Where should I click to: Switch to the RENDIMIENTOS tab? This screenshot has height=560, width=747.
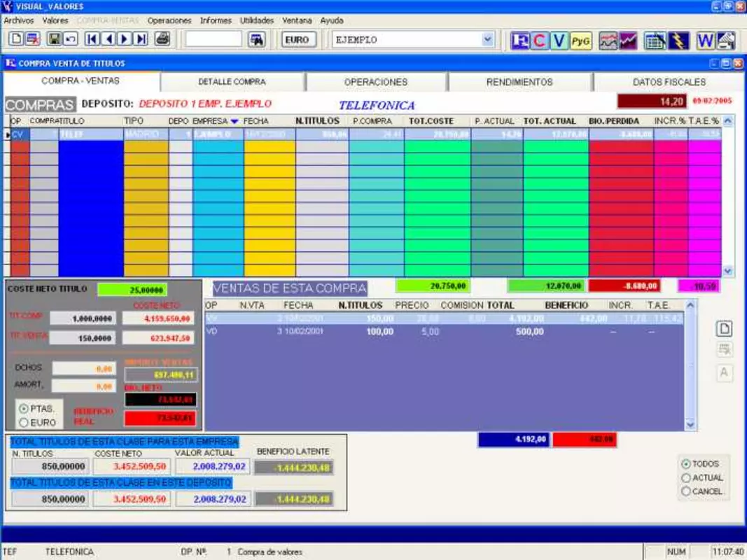(x=519, y=82)
